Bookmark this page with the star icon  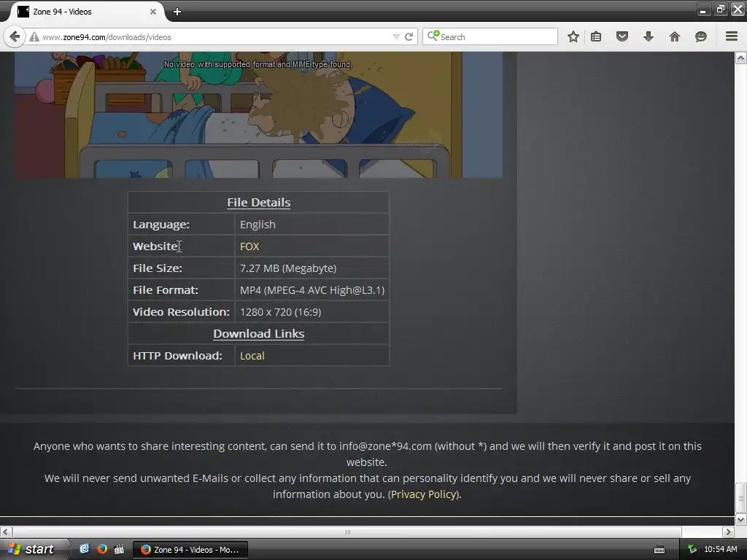573,36
